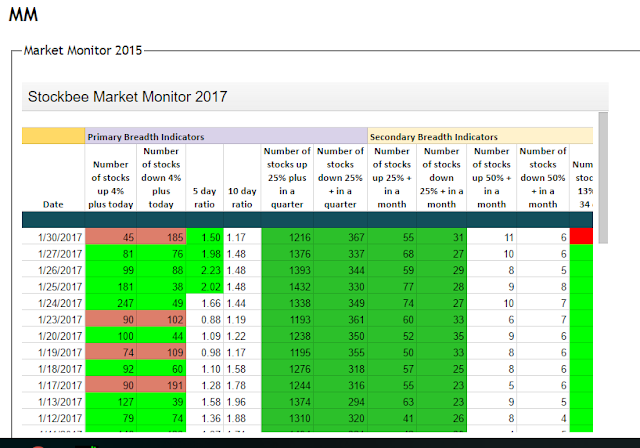Click the 'MM' page heading

coord(23,15)
